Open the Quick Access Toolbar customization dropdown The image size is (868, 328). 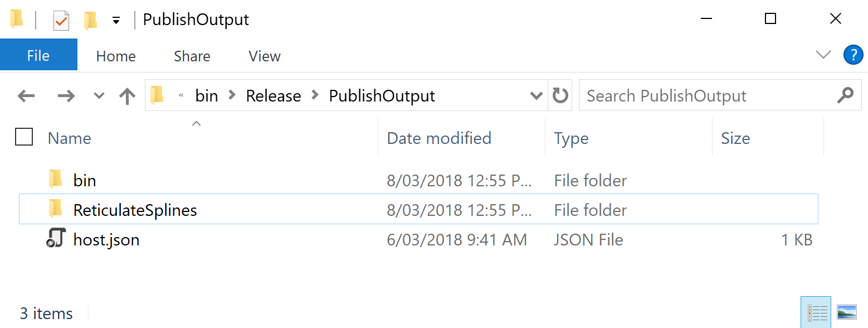point(115,19)
